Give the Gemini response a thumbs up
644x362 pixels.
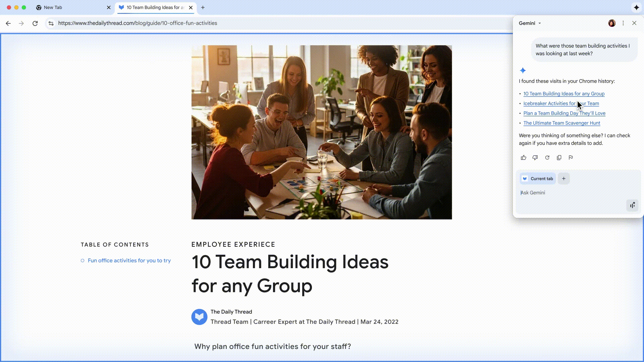[523, 158]
